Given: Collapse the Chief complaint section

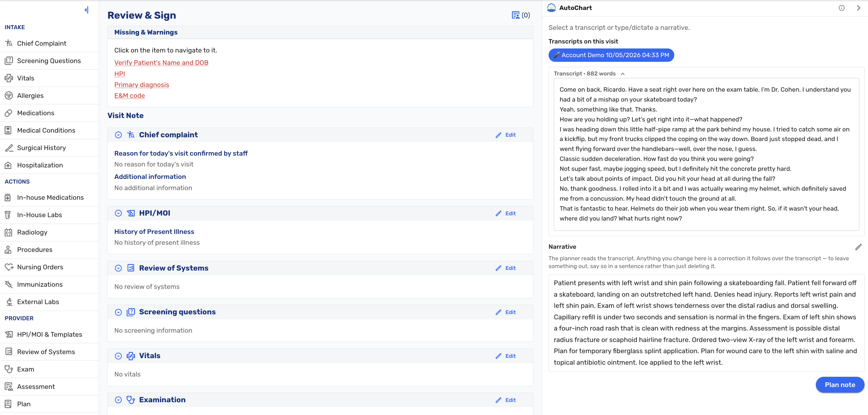Looking at the screenshot, I should [x=118, y=135].
